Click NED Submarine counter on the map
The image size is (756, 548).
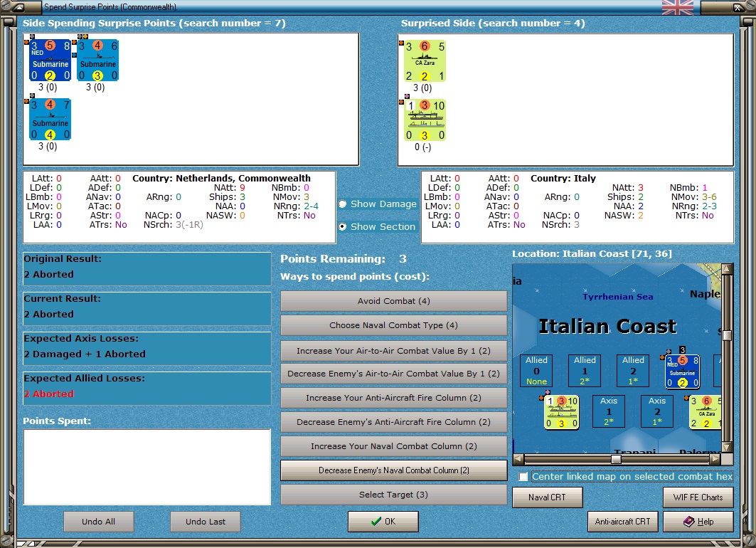[x=682, y=372]
